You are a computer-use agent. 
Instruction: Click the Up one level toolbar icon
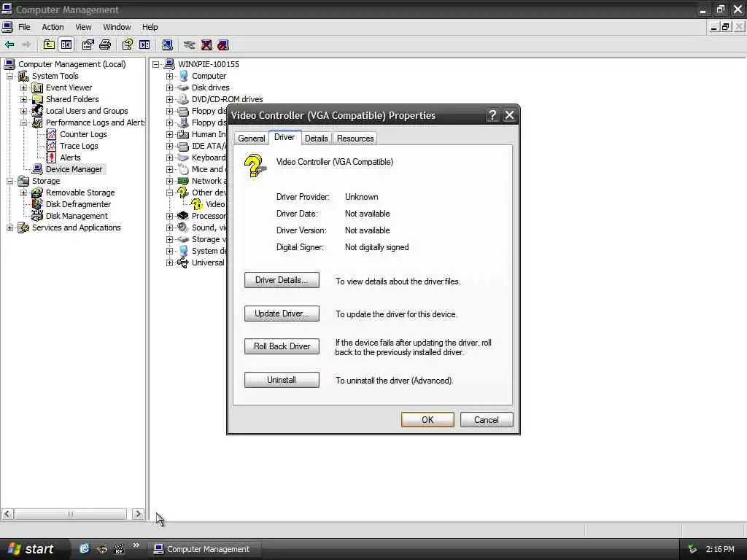pos(49,44)
